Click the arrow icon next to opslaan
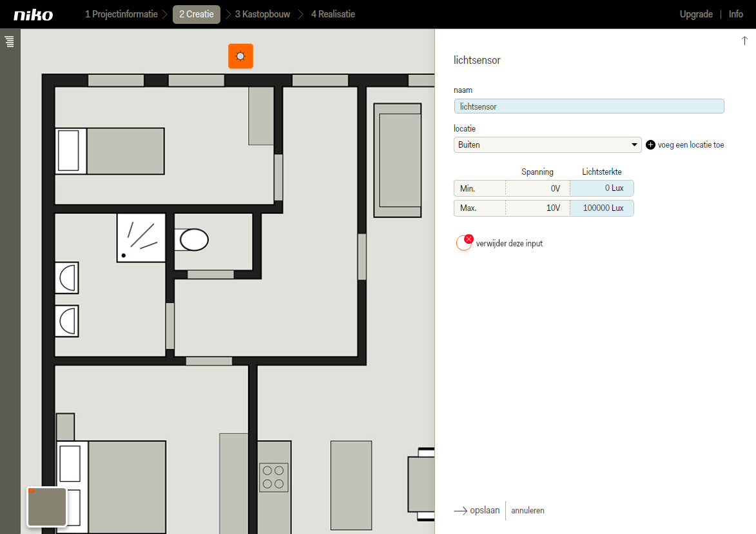The height and width of the screenshot is (534, 756). click(x=460, y=510)
